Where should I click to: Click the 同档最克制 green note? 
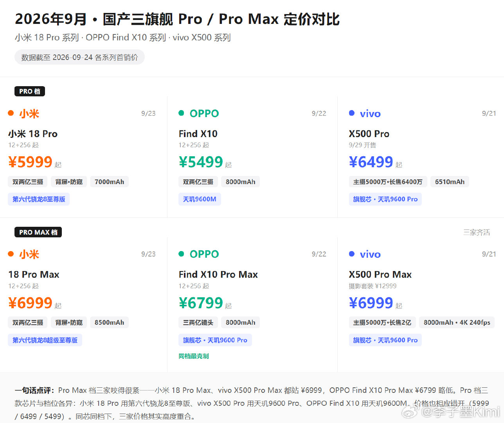click(x=194, y=356)
